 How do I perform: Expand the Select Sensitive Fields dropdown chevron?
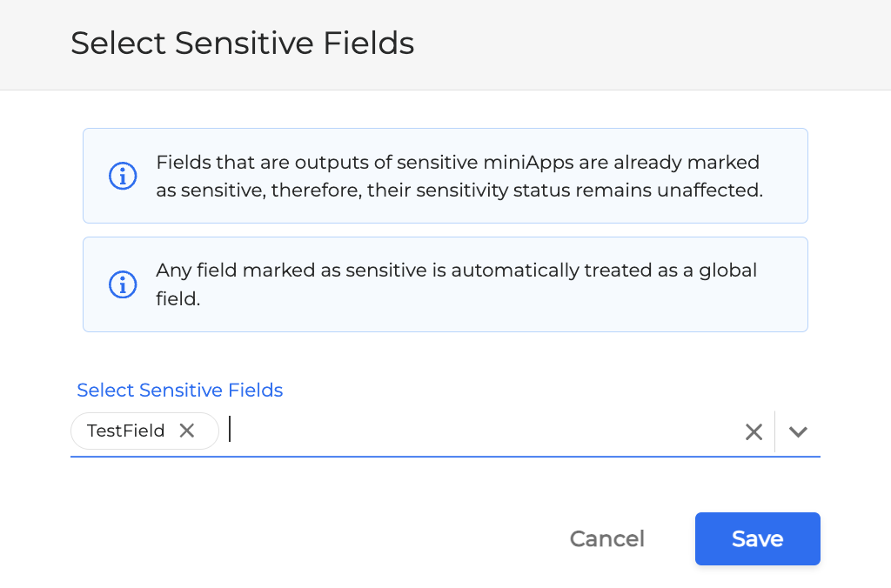[x=798, y=431]
